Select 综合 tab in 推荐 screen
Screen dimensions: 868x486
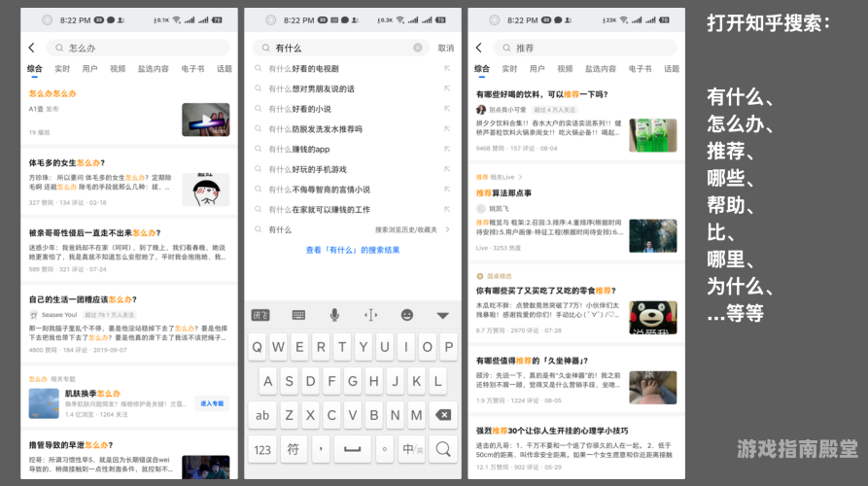click(x=481, y=69)
